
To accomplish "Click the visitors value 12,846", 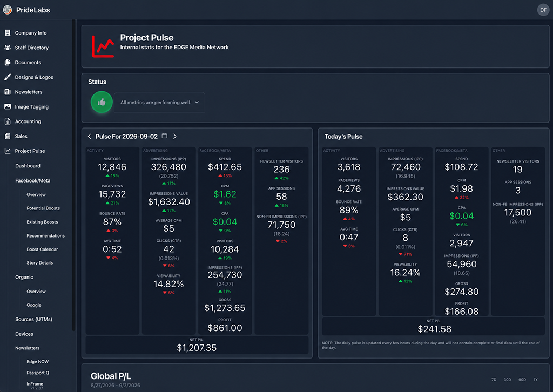I will click(112, 167).
